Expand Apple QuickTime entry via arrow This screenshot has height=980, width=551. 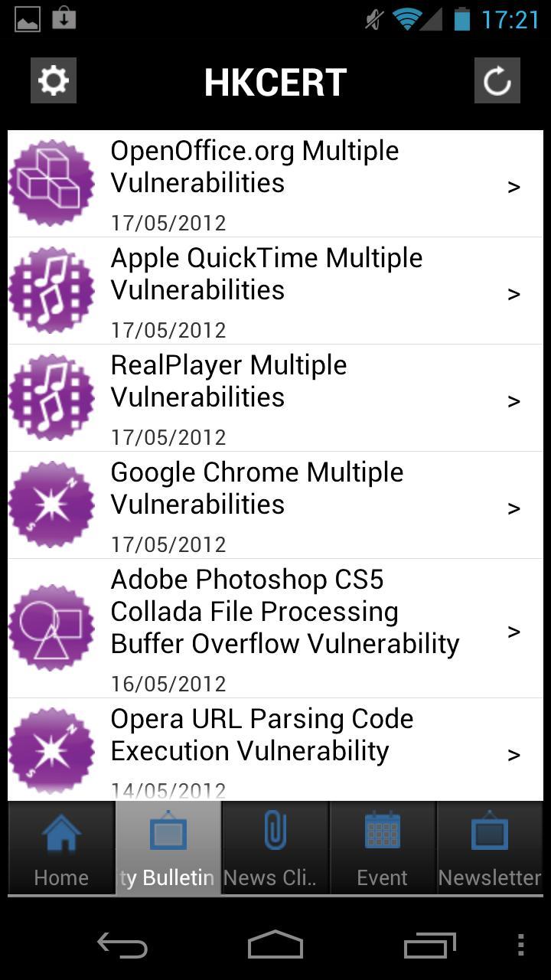point(514,294)
